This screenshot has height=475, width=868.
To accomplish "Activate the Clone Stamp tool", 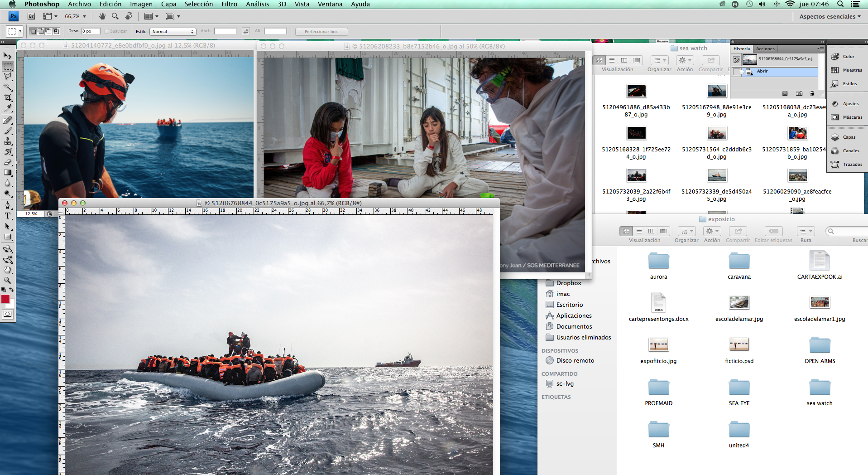I will 8,141.
